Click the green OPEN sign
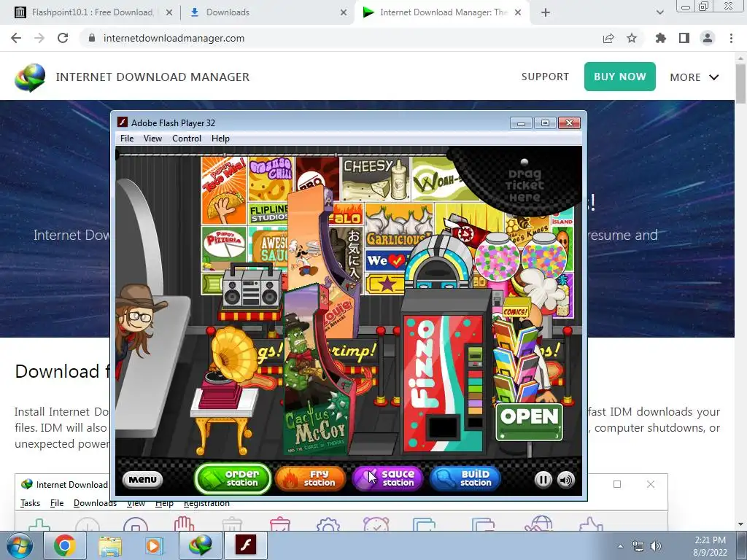This screenshot has width=747, height=560. 530,421
